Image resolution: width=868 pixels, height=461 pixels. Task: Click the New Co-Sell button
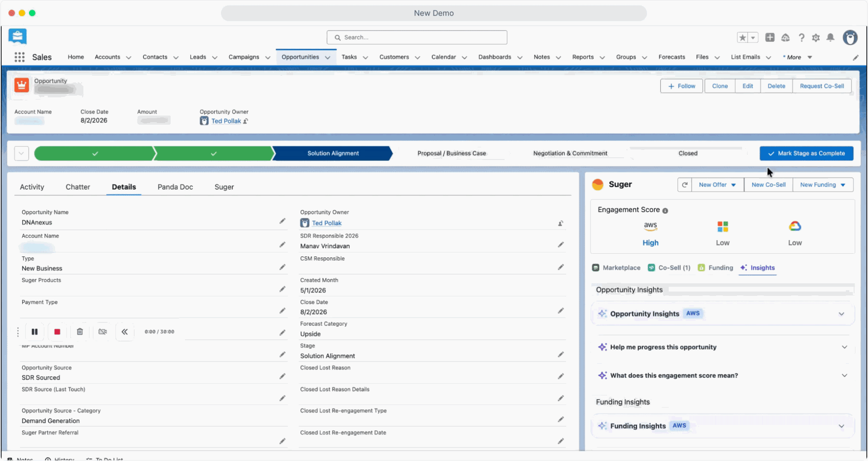pos(768,185)
